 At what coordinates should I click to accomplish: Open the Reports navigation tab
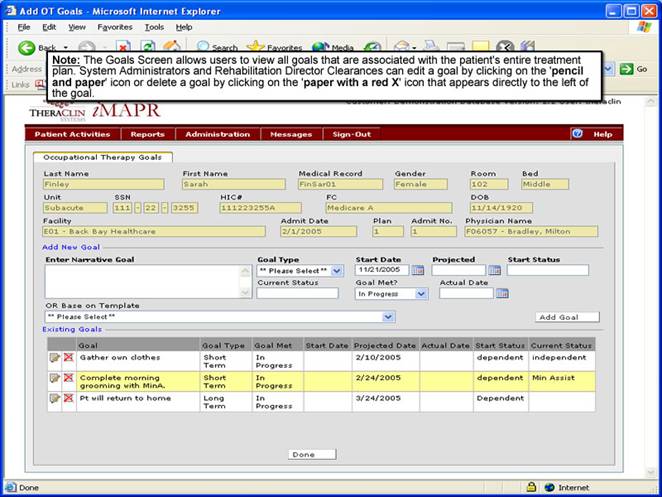click(x=147, y=134)
